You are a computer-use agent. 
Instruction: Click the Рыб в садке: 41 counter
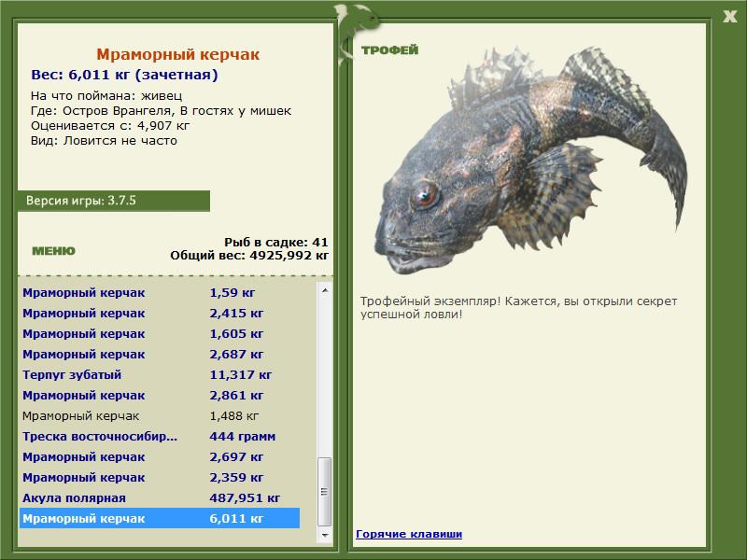point(276,242)
